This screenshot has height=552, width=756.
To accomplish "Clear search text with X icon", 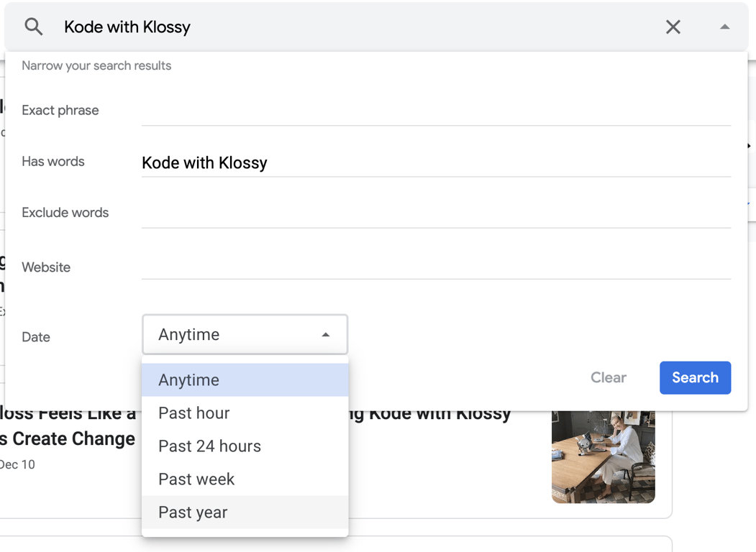I will (x=673, y=27).
